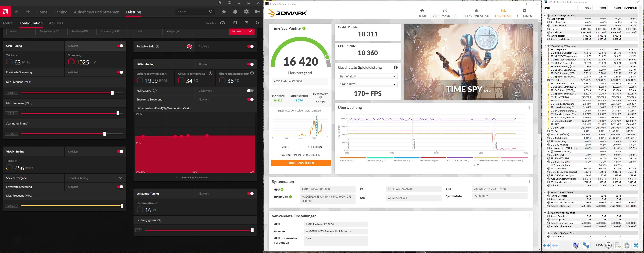Click HWiNFO network monitors icon
The image size is (644, 253).
tap(586, 246)
